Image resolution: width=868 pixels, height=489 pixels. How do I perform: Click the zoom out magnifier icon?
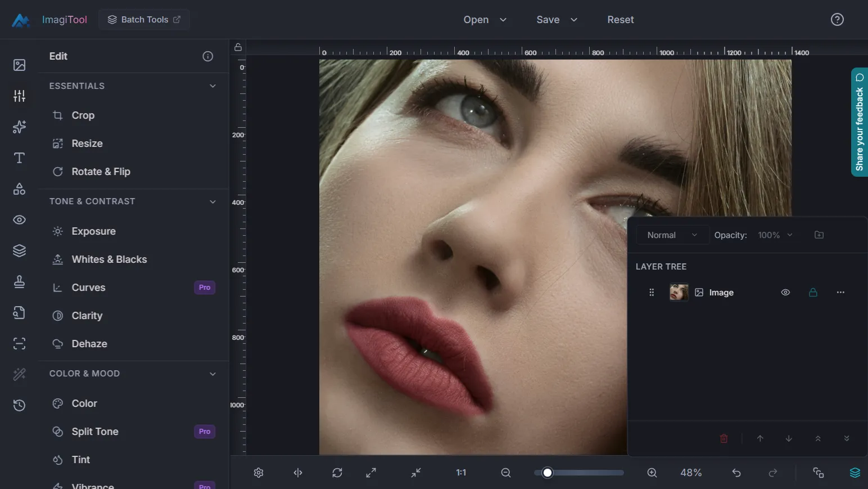506,473
